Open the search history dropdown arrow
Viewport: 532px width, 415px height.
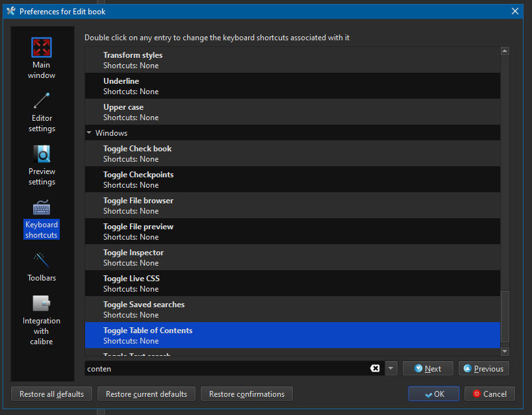pyautogui.click(x=390, y=368)
